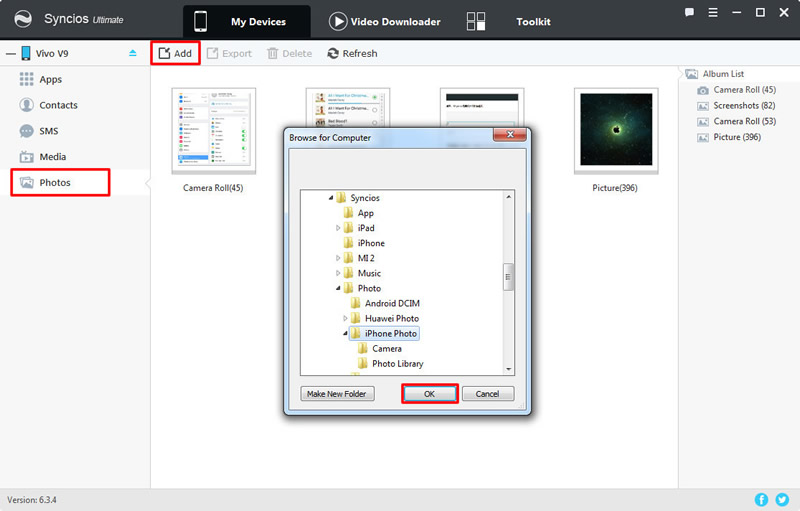This screenshot has width=800, height=511.
Task: Refresh the photo list
Action: point(352,54)
